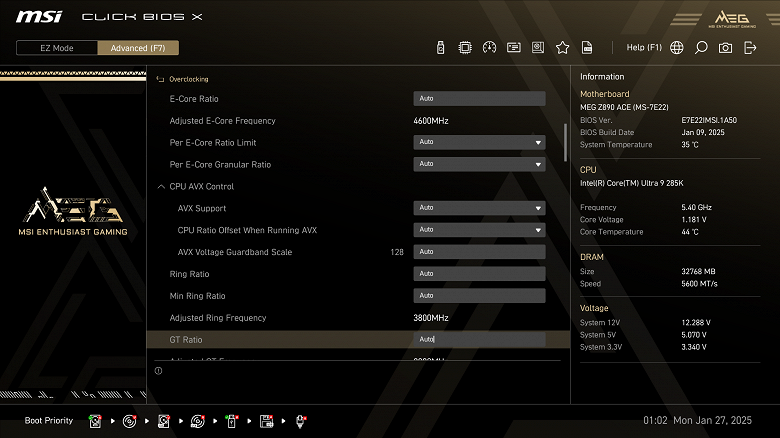
Task: Open the speedometer performance icon
Action: point(489,48)
